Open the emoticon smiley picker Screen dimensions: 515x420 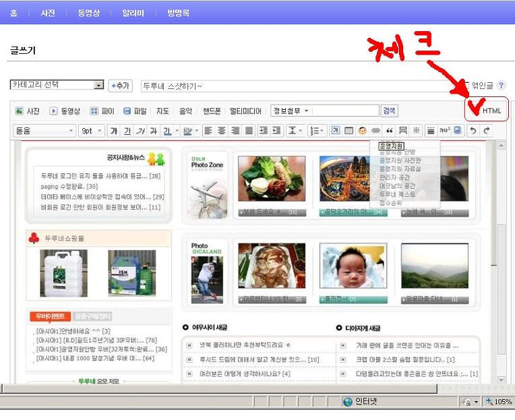click(362, 131)
